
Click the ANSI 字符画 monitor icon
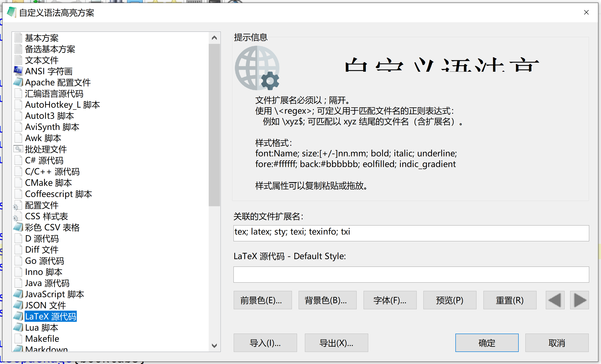(x=18, y=71)
